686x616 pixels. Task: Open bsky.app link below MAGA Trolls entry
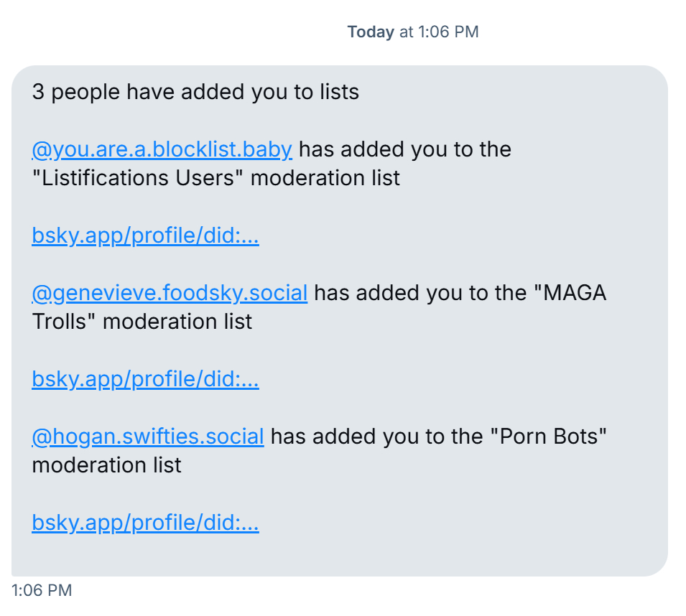(145, 379)
